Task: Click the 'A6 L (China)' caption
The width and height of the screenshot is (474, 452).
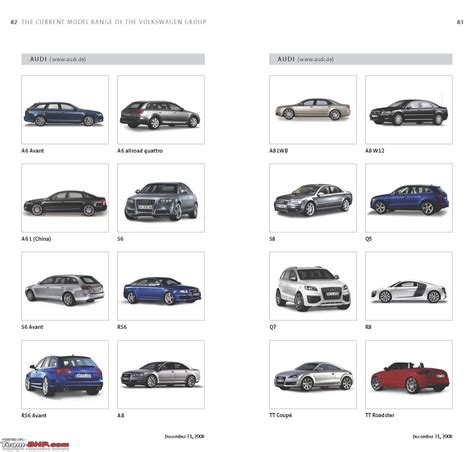Action: [36, 239]
